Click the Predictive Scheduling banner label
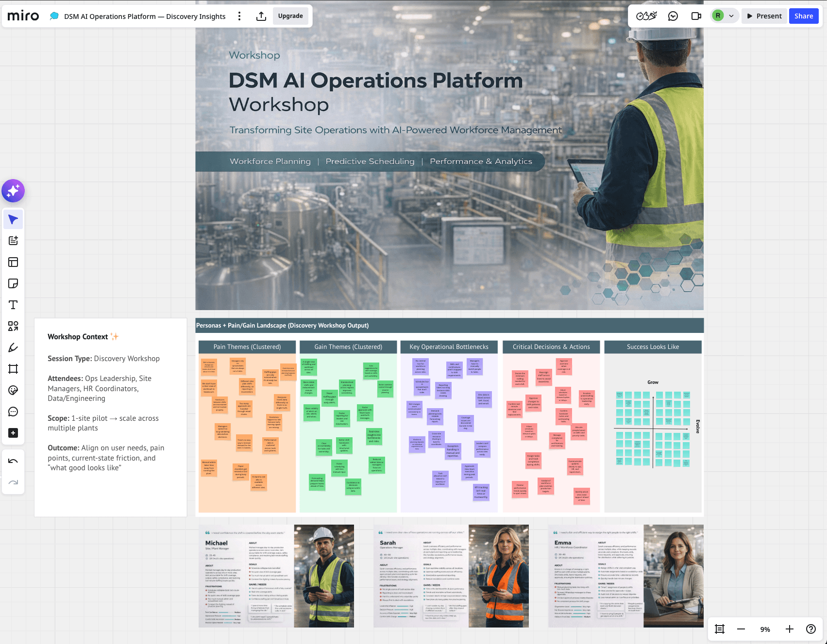827x644 pixels. (370, 161)
